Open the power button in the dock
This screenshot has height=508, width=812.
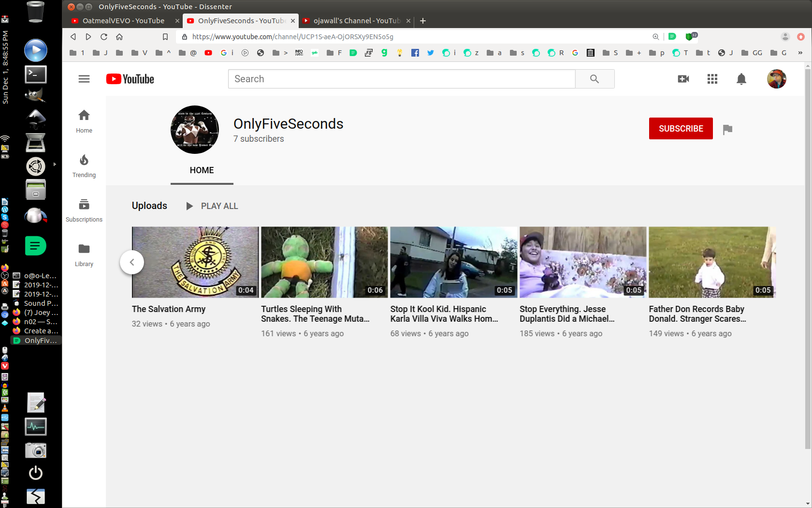coord(36,473)
